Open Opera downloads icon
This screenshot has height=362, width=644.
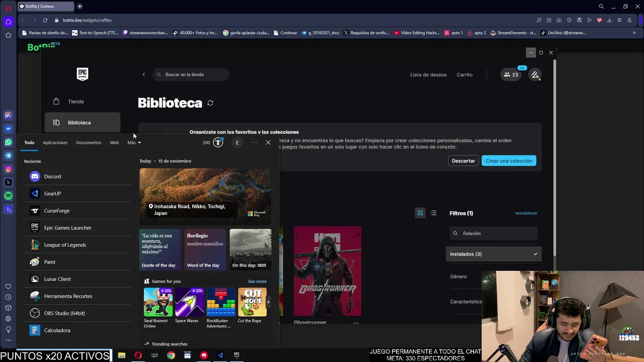[x=609, y=20]
